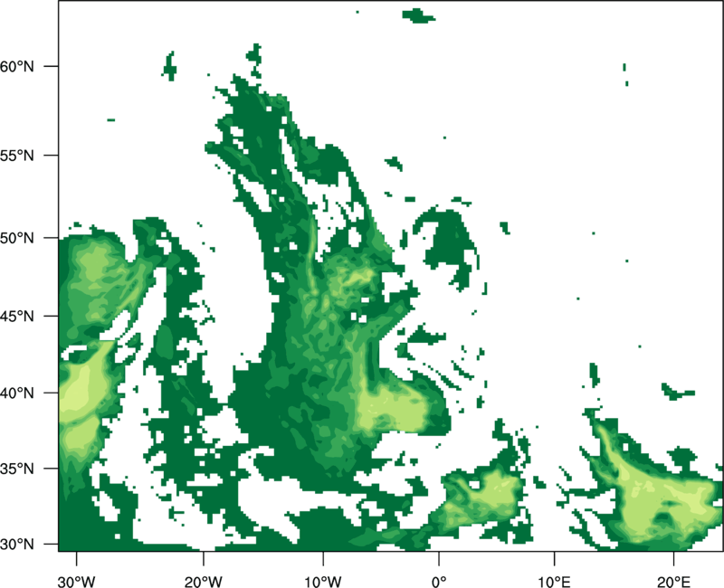Click the 45°N latitude axis label

(17, 316)
